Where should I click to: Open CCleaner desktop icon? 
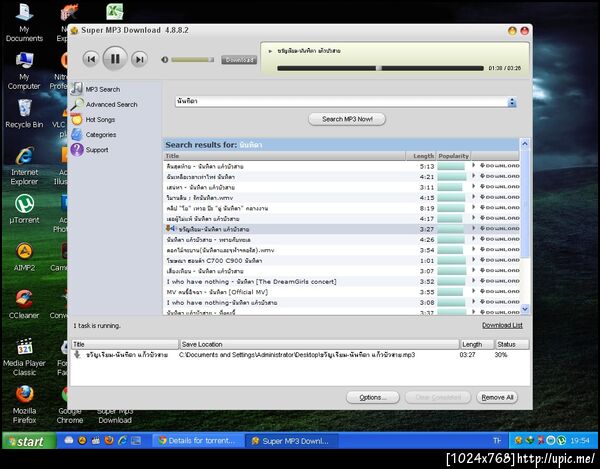(x=24, y=305)
